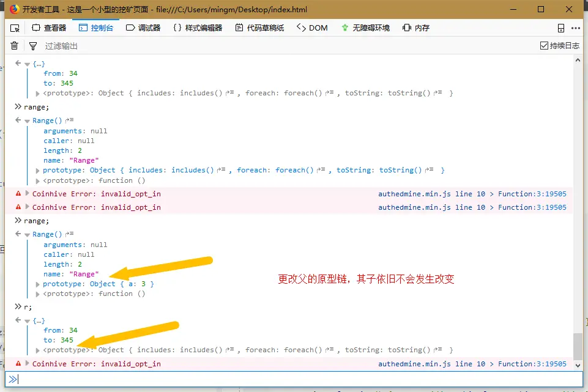Screen dimensions: 588x392
Task: Open the 内存 memory tab
Action: coord(416,28)
